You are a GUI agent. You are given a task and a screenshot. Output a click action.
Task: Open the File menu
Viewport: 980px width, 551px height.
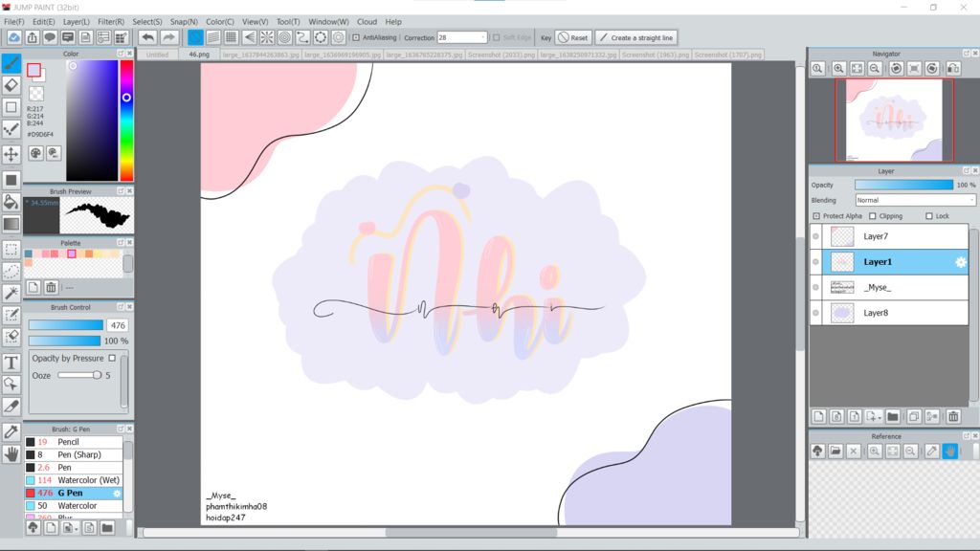tap(13, 22)
